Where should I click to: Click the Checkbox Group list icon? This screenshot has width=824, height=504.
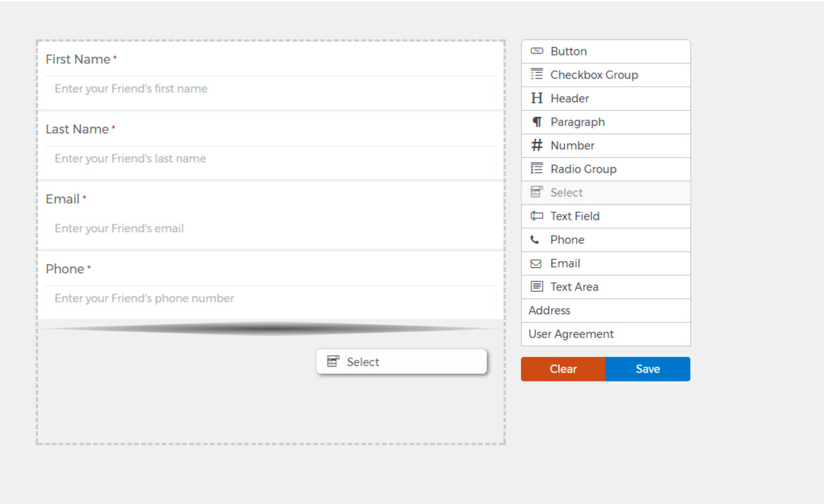(537, 75)
